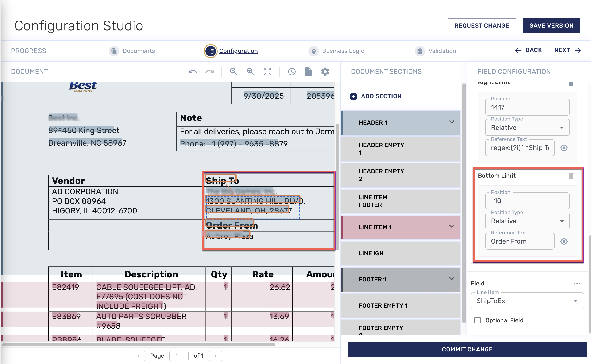The height and width of the screenshot is (364, 591).
Task: Delete the Bottom Limit with trash icon
Action: 571,176
